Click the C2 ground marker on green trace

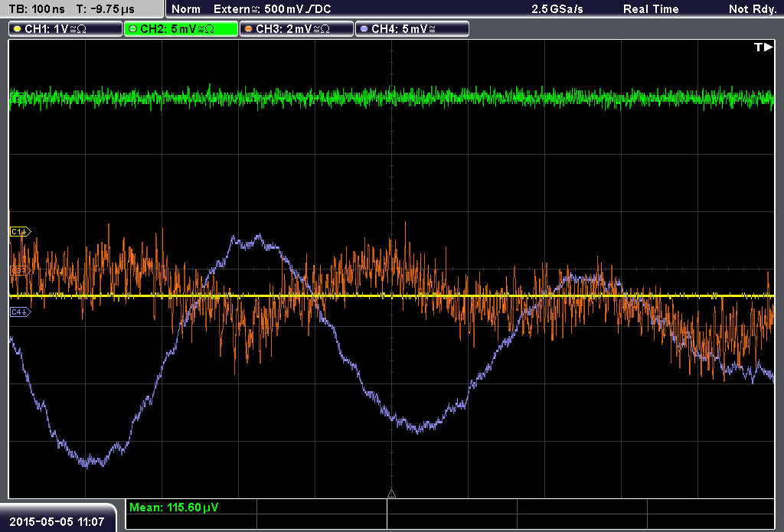coord(19,97)
